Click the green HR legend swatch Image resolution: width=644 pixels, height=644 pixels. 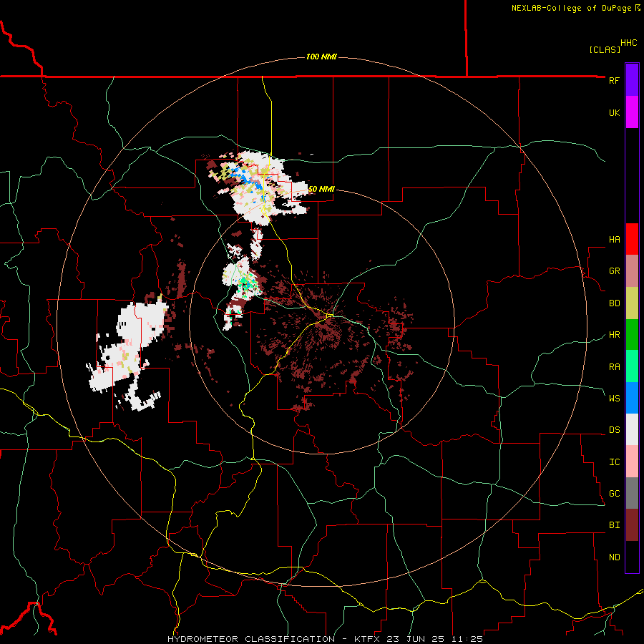[x=632, y=335]
